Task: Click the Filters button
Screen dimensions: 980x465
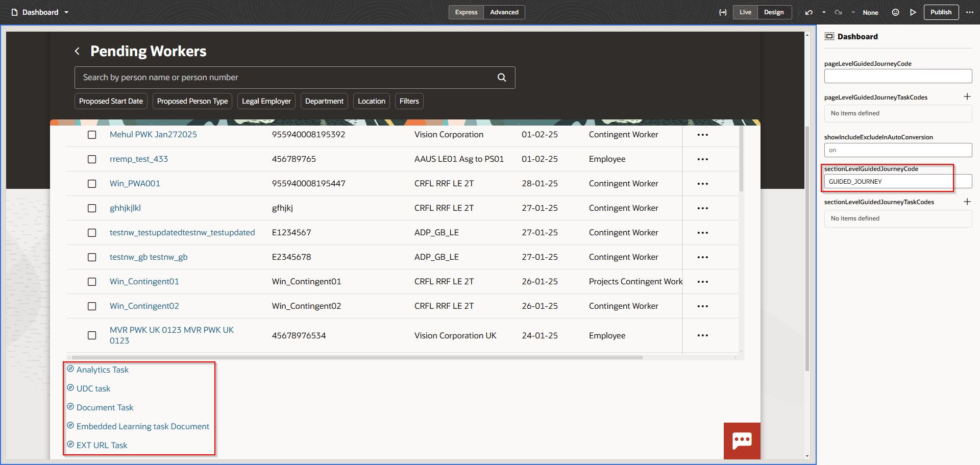Action: (x=409, y=101)
